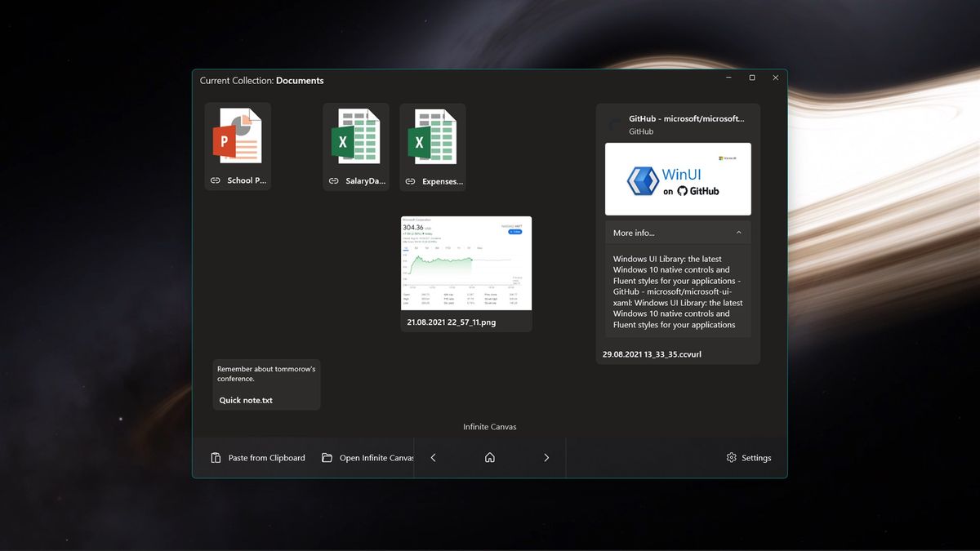Select the Paste from Clipboard icon

click(215, 457)
